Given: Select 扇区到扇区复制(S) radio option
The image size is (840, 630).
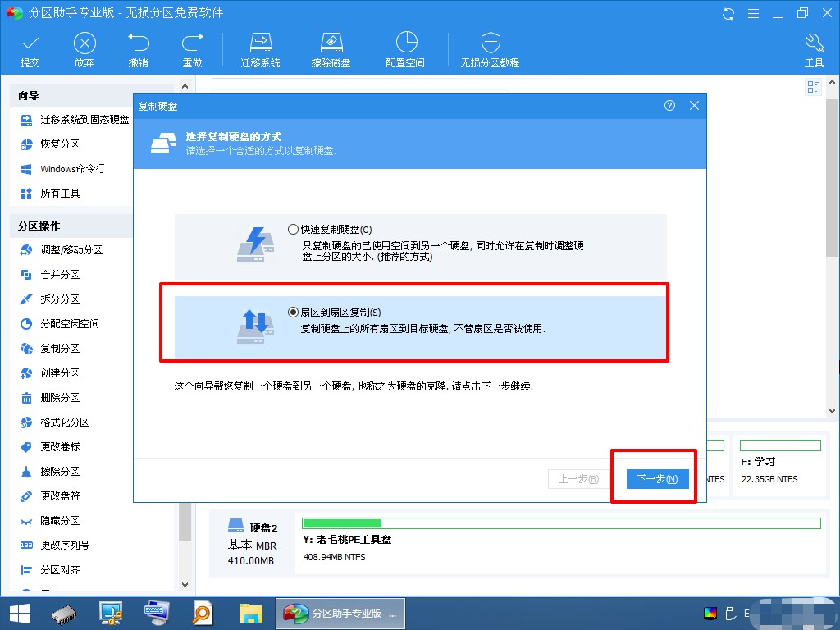Looking at the screenshot, I should [293, 312].
